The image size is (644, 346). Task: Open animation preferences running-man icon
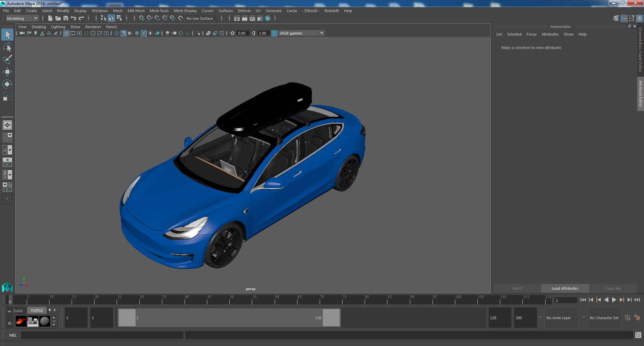[x=637, y=318]
